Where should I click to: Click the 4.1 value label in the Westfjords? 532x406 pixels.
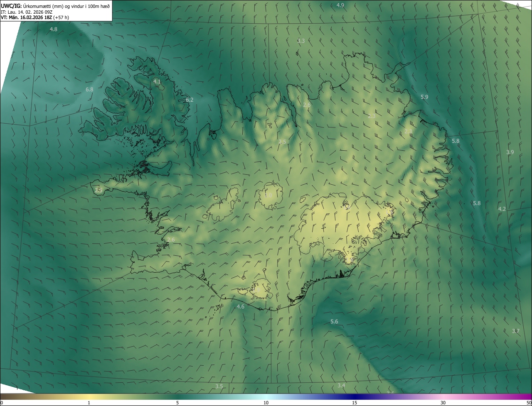pyautogui.click(x=157, y=81)
